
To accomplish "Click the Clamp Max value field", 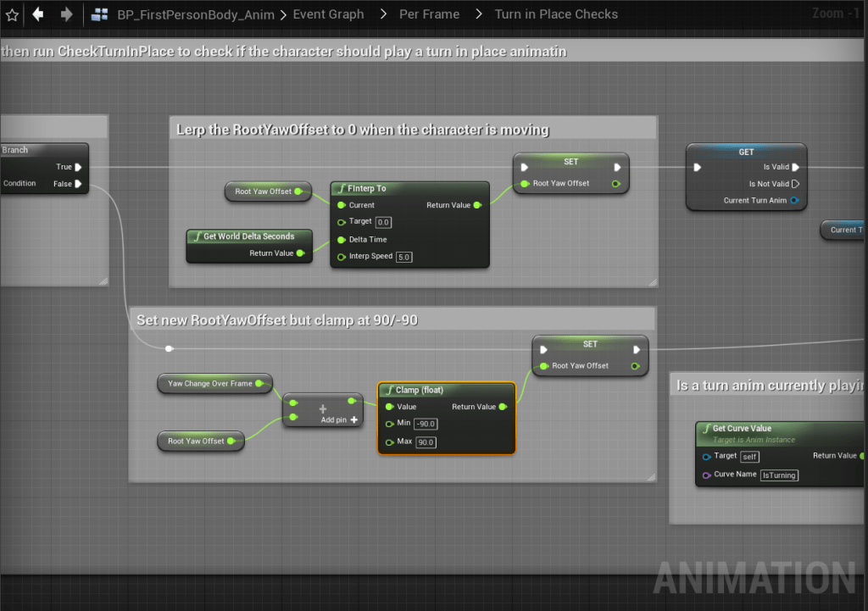I will coord(426,442).
